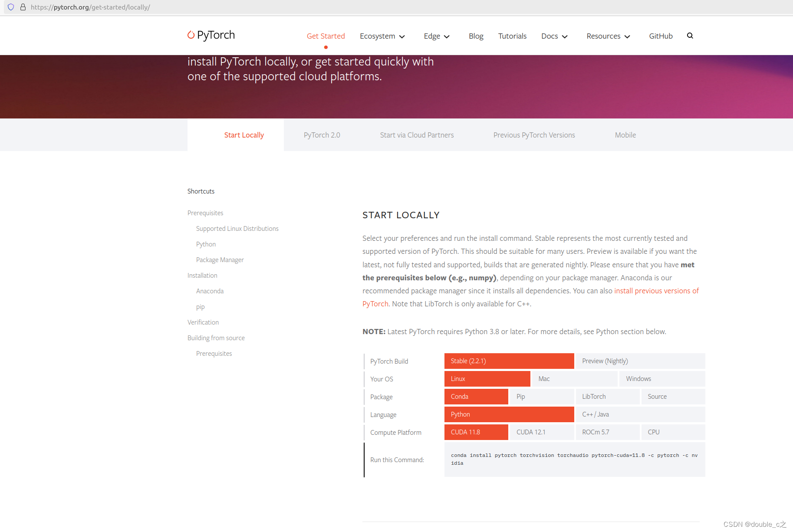This screenshot has height=532, width=793.
Task: Select the Source package option
Action: pyautogui.click(x=673, y=397)
